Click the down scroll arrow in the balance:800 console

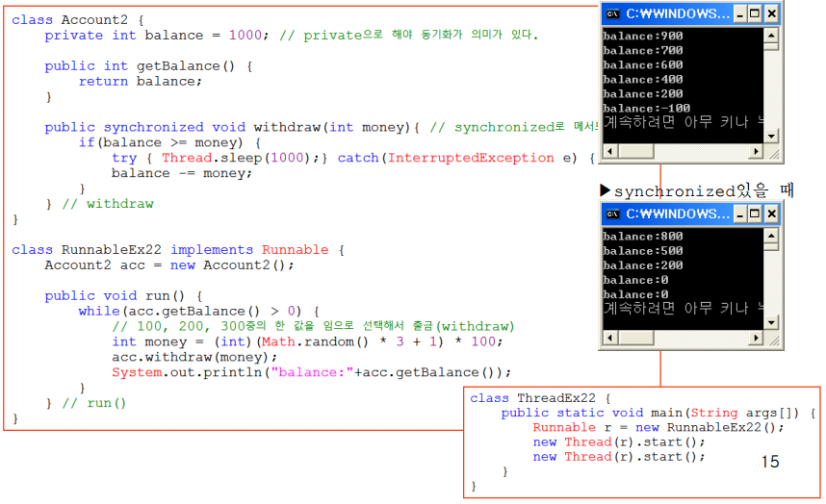pyautogui.click(x=771, y=322)
